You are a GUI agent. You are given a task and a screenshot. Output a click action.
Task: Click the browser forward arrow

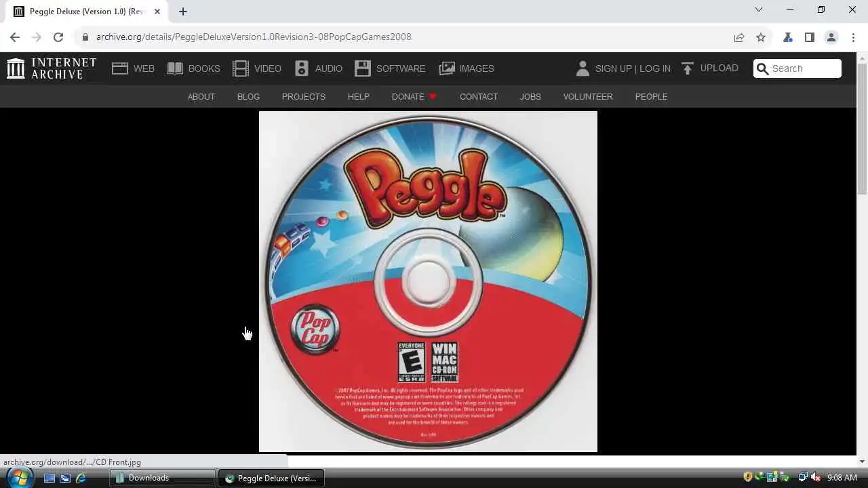pyautogui.click(x=37, y=37)
